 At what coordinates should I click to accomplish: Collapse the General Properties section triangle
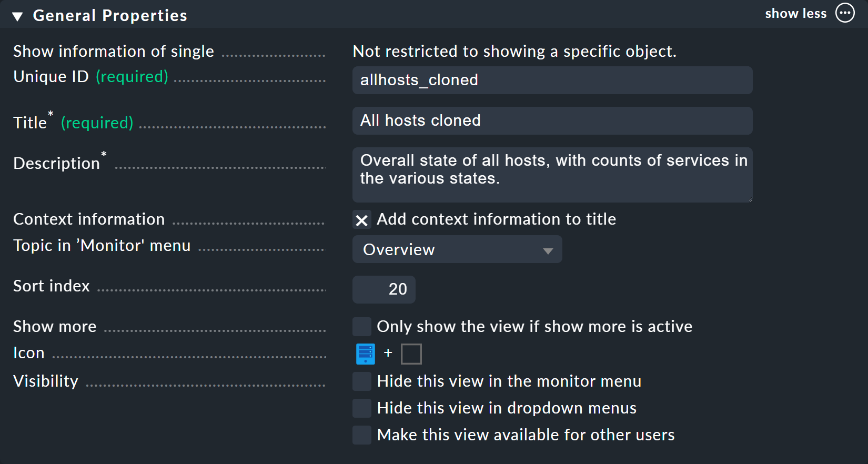pos(17,16)
